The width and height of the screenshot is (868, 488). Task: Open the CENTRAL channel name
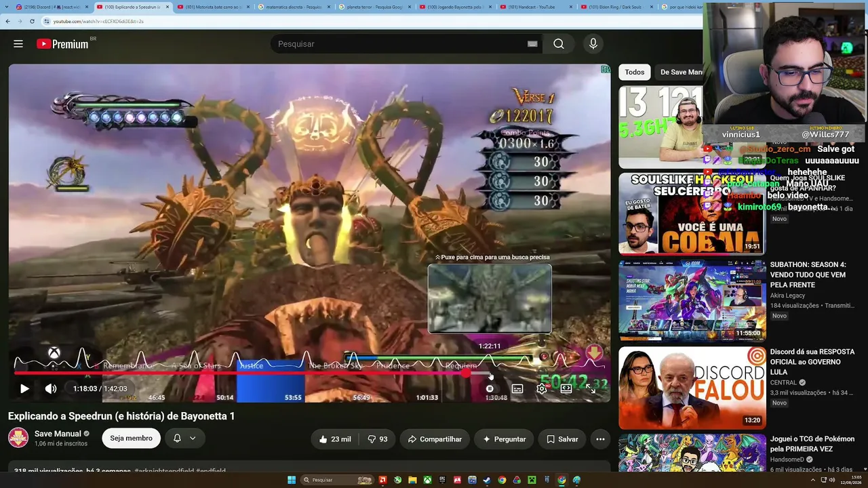point(783,382)
